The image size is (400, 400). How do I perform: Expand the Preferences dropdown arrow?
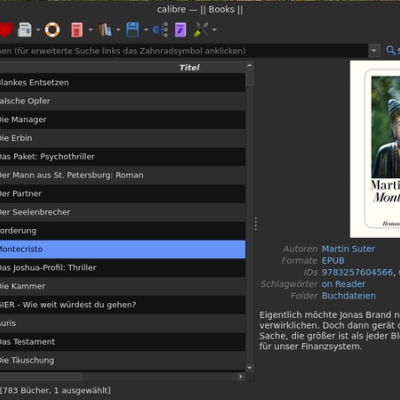(214, 30)
